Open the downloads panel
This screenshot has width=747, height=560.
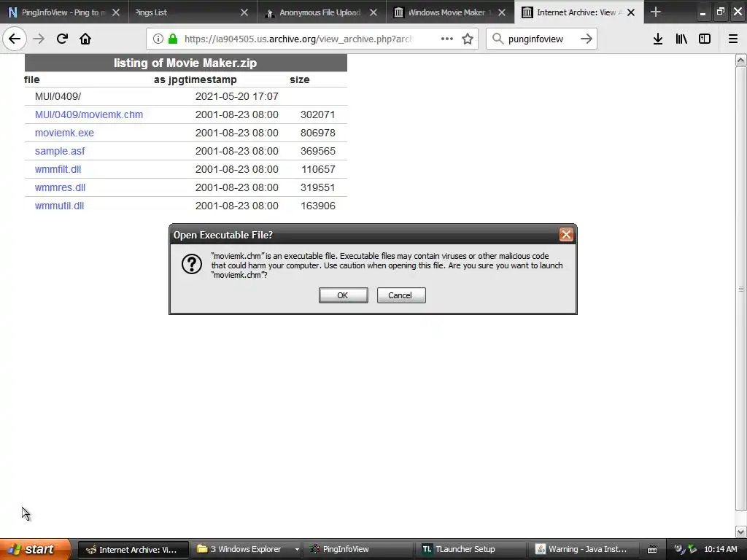(658, 39)
